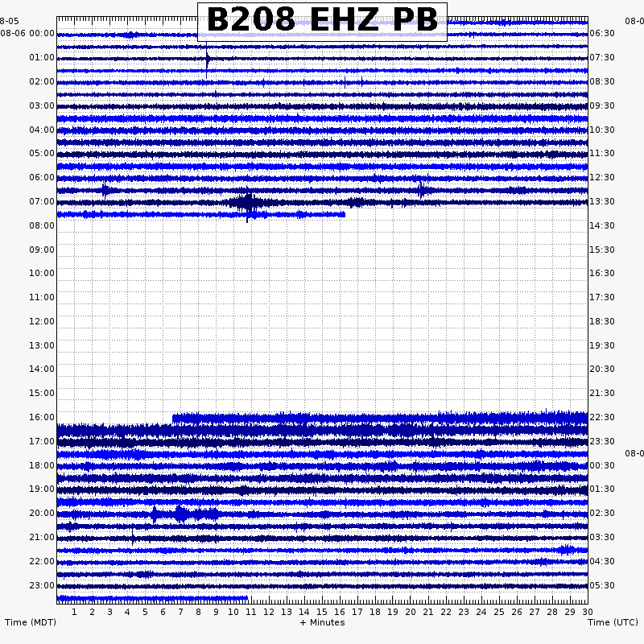
Task: Click the sharp spike on the 01:00 trace
Action: (x=207, y=59)
